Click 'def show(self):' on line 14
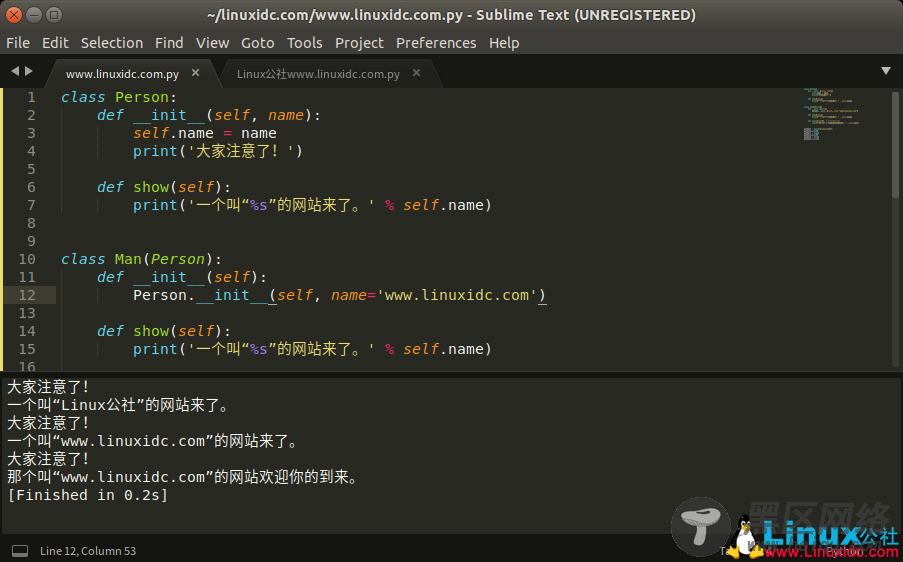This screenshot has width=903, height=562. [x=164, y=331]
